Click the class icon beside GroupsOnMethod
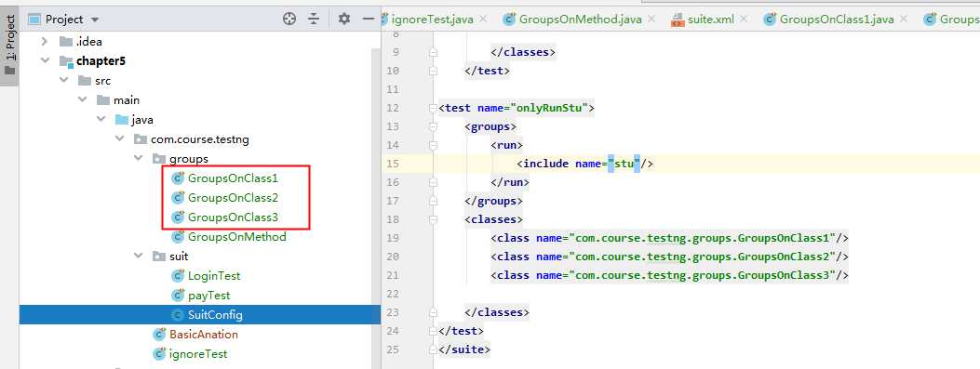 click(178, 237)
